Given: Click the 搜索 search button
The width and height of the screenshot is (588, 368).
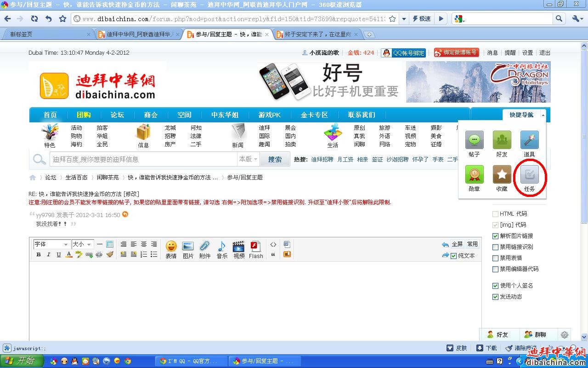Looking at the screenshot, I should click(x=275, y=159).
